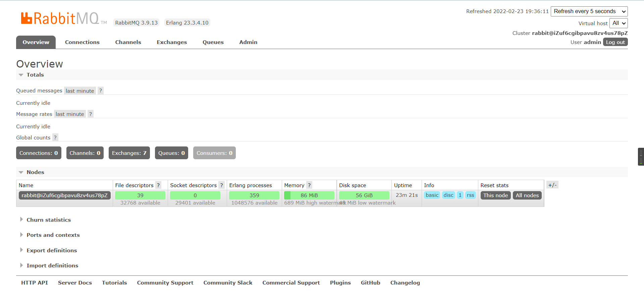Reset stats for All nodes

pos(527,196)
